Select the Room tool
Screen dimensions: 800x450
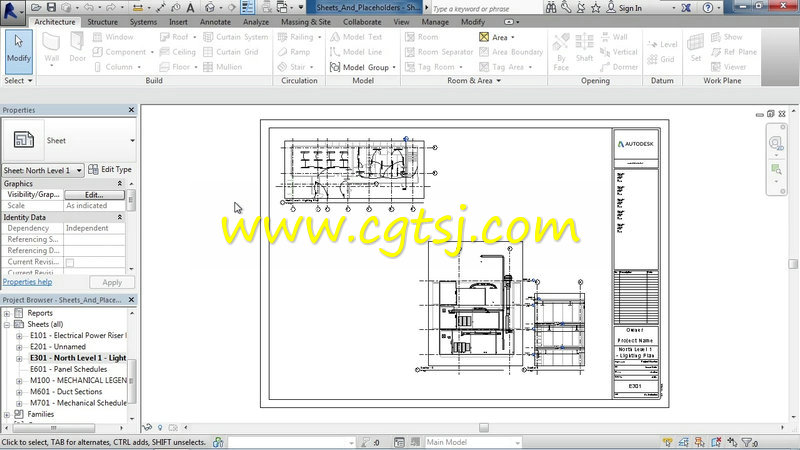pyautogui.click(x=421, y=37)
